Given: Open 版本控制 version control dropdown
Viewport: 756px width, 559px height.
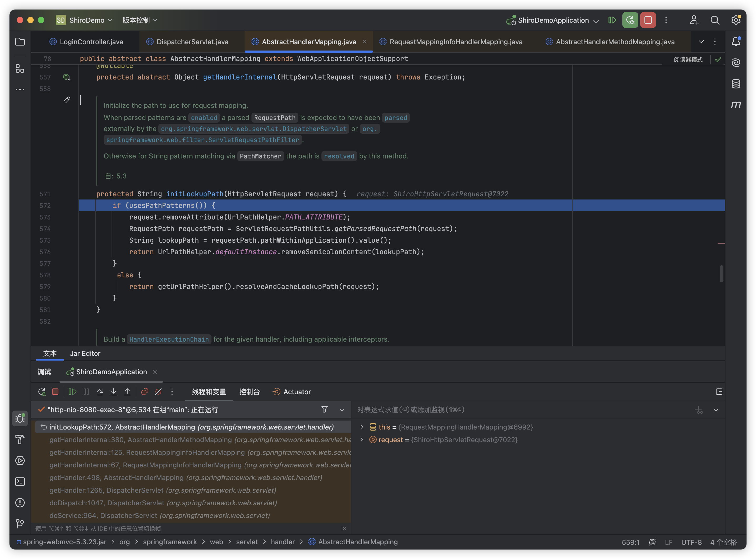Looking at the screenshot, I should point(140,20).
